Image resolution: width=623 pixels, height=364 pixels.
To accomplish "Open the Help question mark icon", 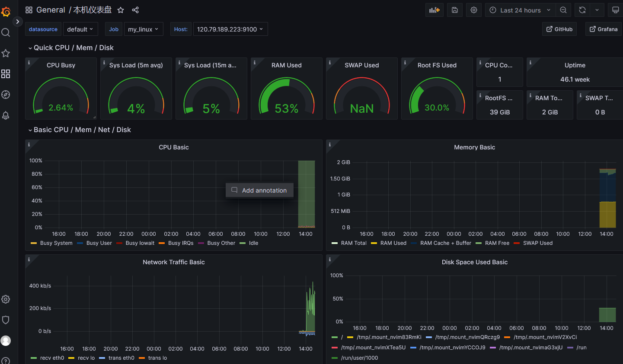I will tap(6, 361).
